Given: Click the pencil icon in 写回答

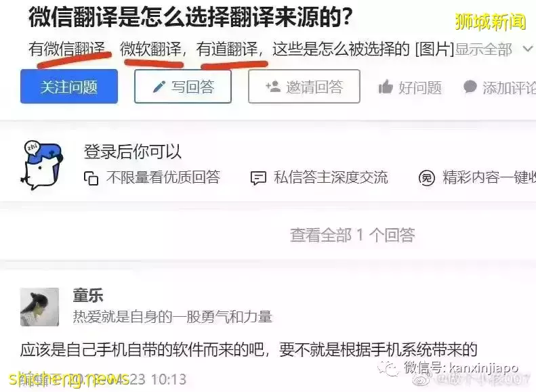Looking at the screenshot, I should 159,87.
